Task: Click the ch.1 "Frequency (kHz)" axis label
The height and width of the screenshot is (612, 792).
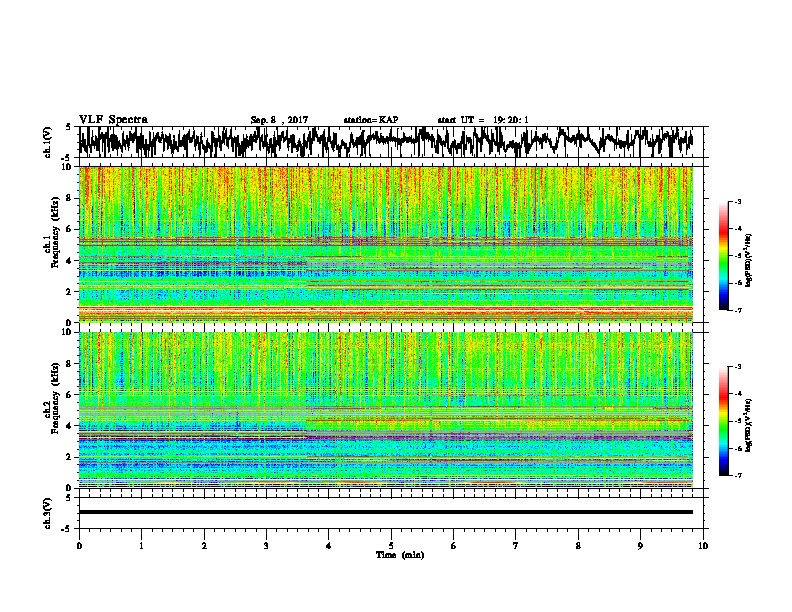Action: tap(55, 233)
